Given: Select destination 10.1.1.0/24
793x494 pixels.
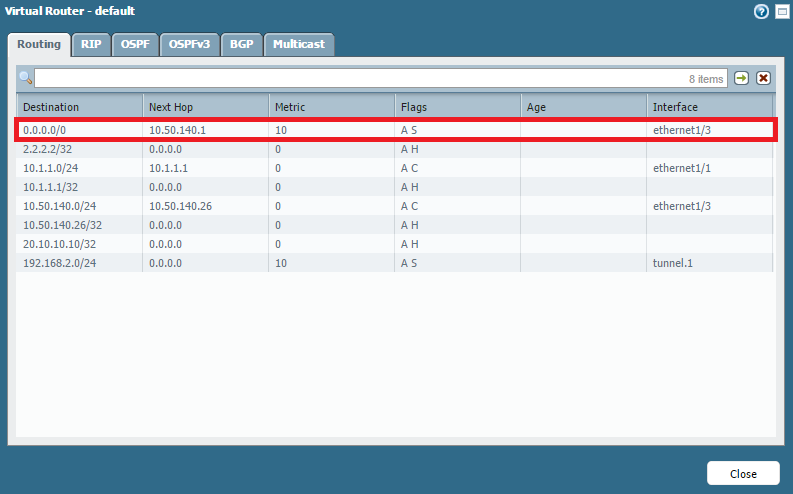Looking at the screenshot, I should point(51,168).
